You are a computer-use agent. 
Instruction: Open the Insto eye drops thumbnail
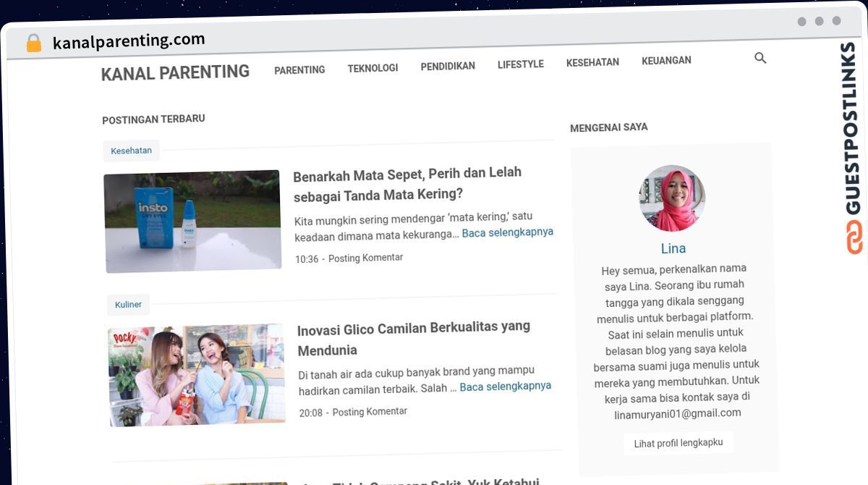tap(192, 222)
